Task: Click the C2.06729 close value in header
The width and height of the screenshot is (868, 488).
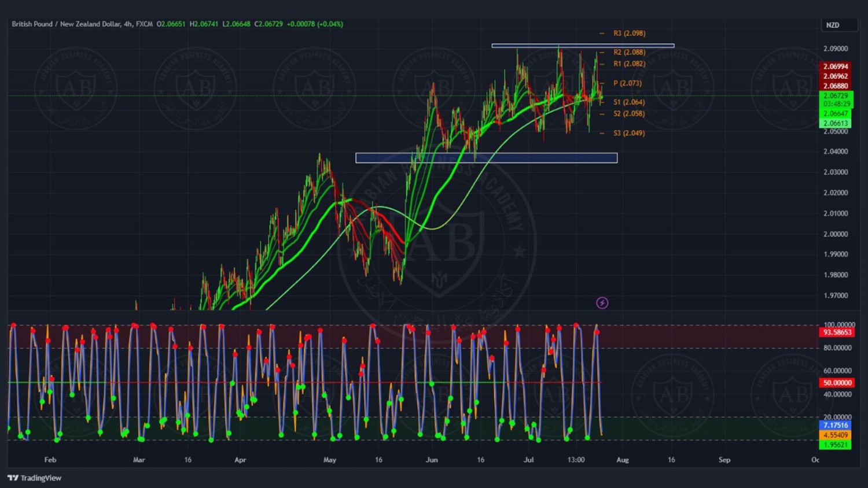Action: click(269, 24)
